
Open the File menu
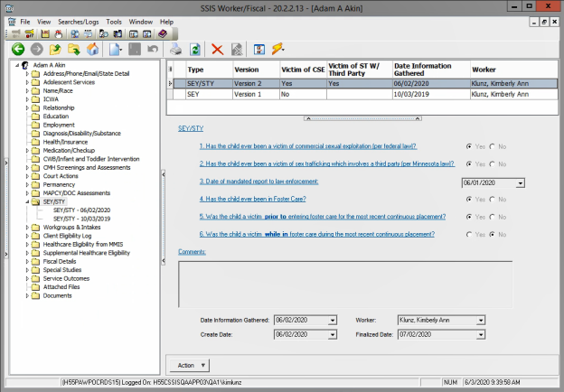[25, 22]
